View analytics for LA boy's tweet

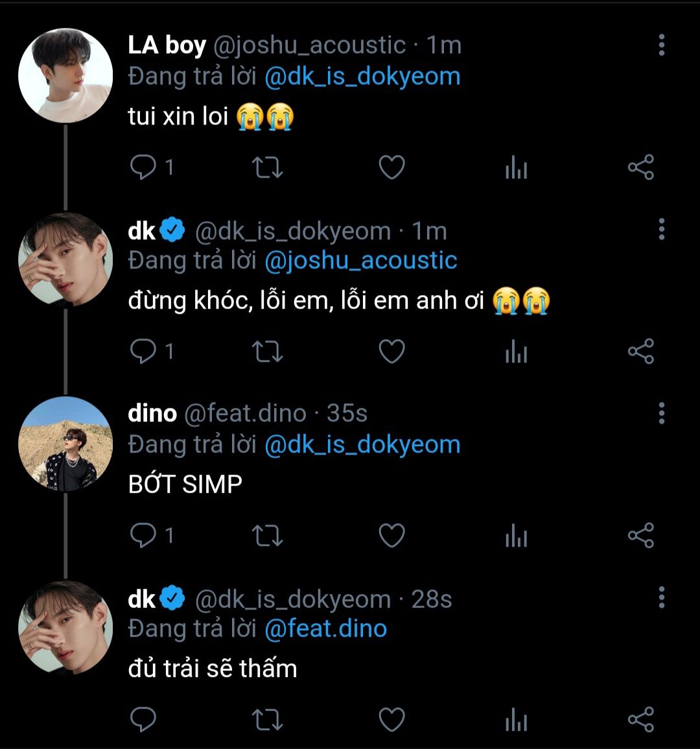pos(516,169)
